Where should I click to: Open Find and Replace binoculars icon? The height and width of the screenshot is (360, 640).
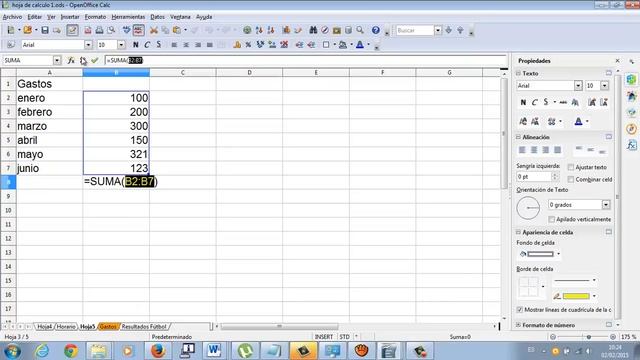click(x=313, y=30)
